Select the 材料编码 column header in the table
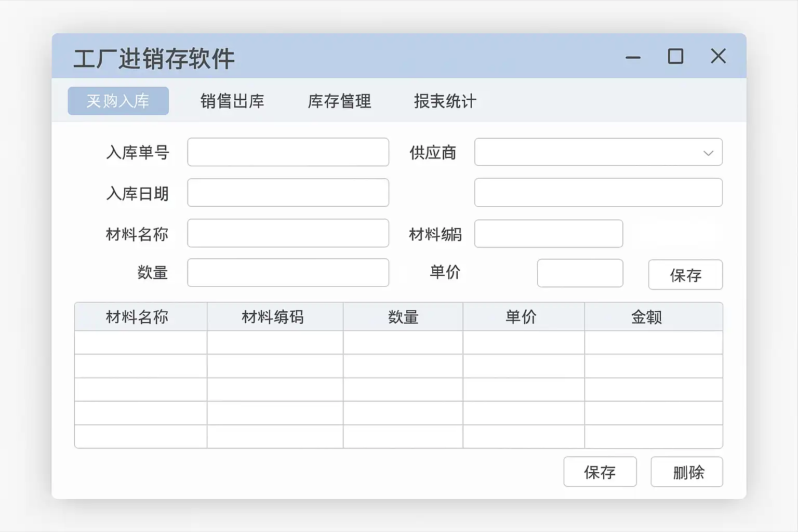Viewport: 798px width, 532px height. tap(275, 316)
